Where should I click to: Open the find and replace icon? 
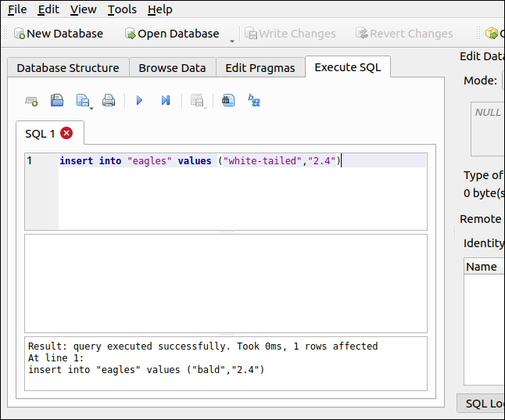[x=254, y=100]
